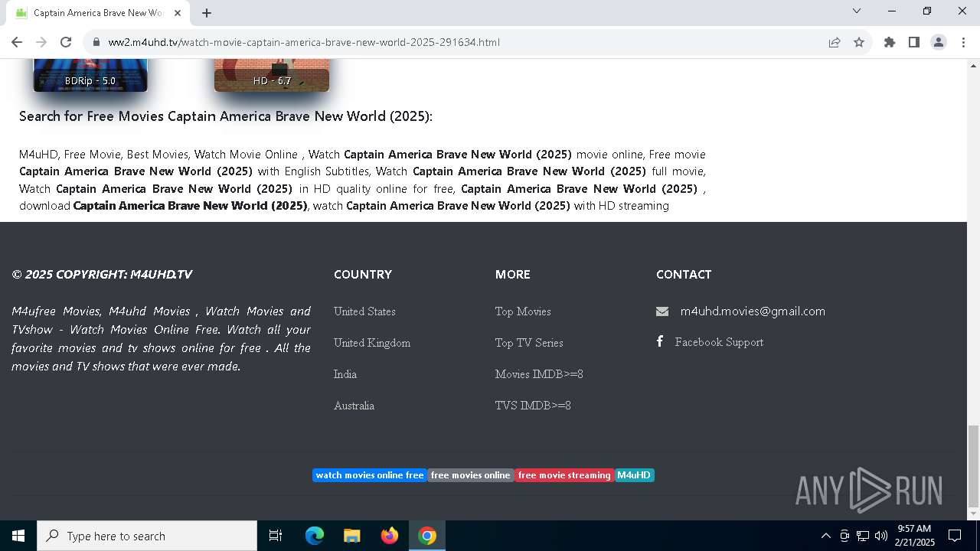Open Facebook Support link
The height and width of the screenshot is (551, 980).
tap(719, 342)
